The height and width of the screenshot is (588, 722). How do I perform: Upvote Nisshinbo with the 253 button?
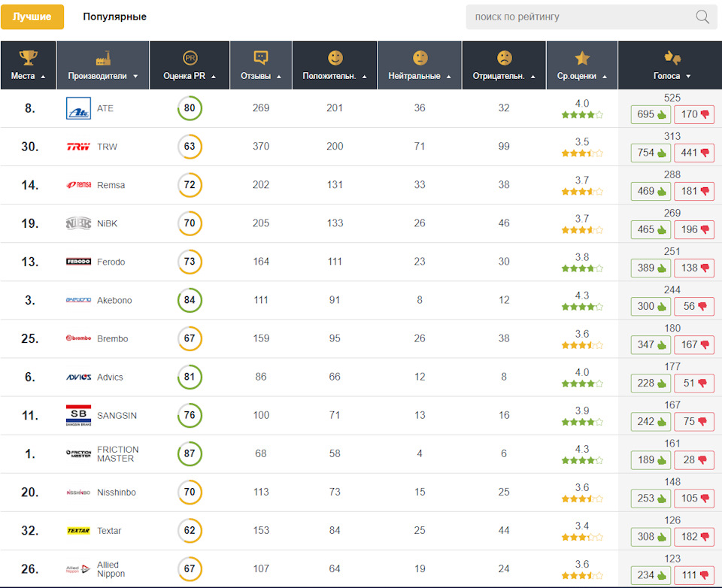point(651,499)
